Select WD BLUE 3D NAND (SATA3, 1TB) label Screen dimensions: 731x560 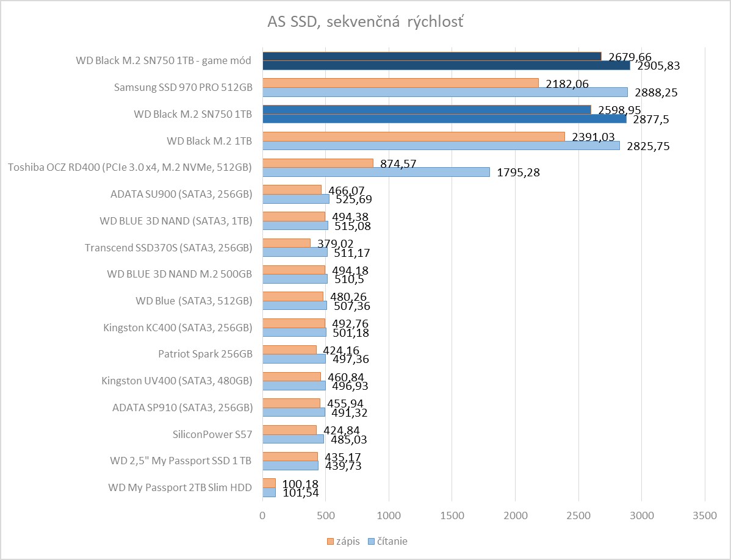(176, 221)
